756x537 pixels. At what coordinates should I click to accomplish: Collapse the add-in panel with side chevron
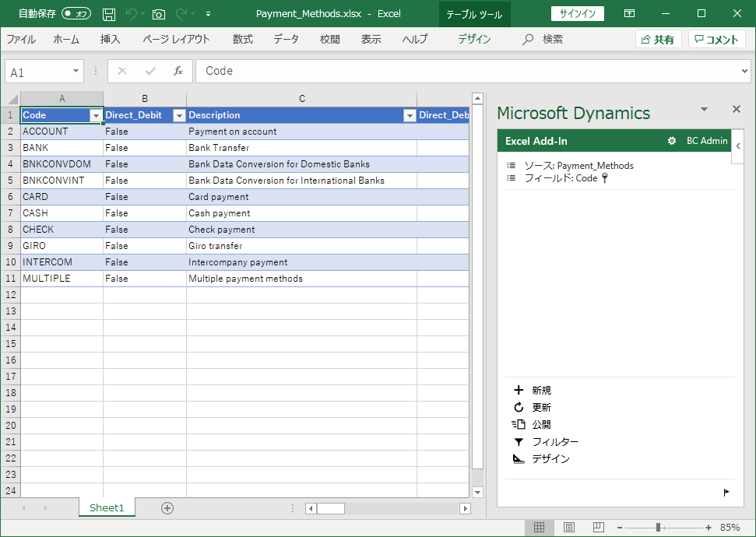pyautogui.click(x=737, y=146)
